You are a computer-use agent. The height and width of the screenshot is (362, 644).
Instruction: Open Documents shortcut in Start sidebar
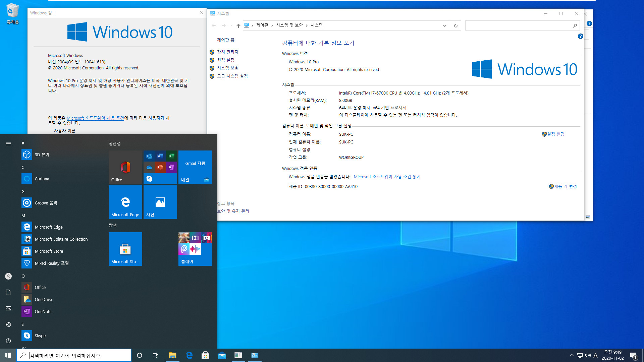8,292
